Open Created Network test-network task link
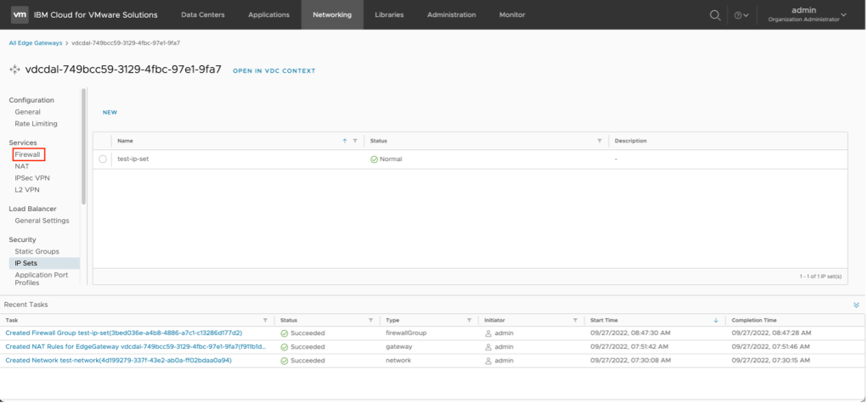Screen dimensions: 868x403 (118, 360)
